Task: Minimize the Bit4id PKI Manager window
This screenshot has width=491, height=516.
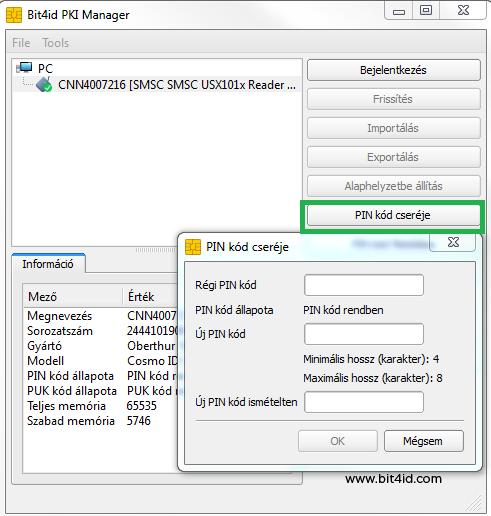Action: (399, 11)
